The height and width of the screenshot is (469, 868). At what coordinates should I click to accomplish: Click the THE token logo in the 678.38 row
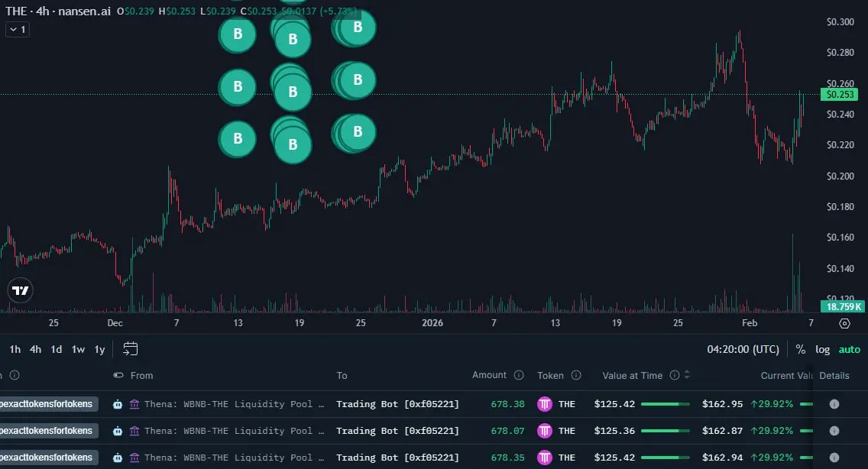pos(545,404)
